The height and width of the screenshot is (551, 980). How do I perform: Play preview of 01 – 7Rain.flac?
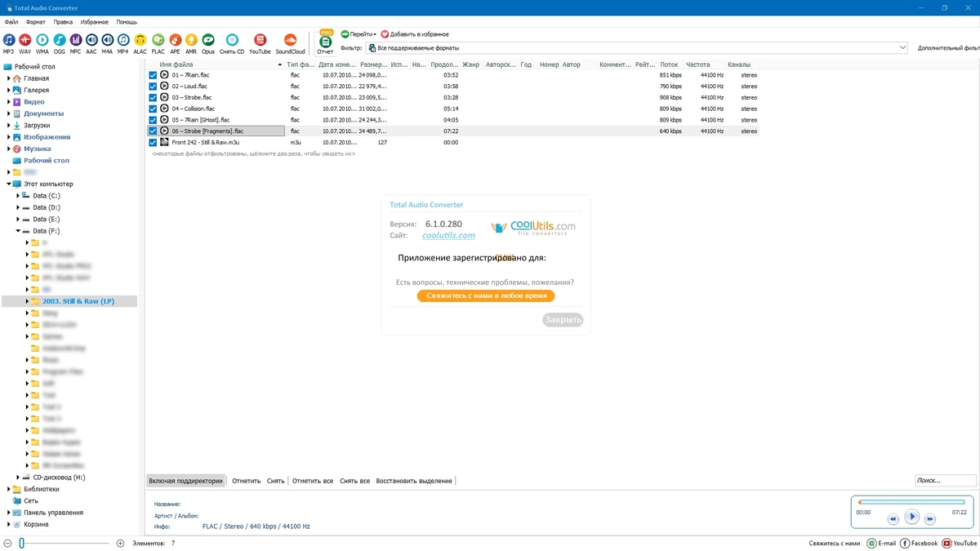pyautogui.click(x=164, y=75)
